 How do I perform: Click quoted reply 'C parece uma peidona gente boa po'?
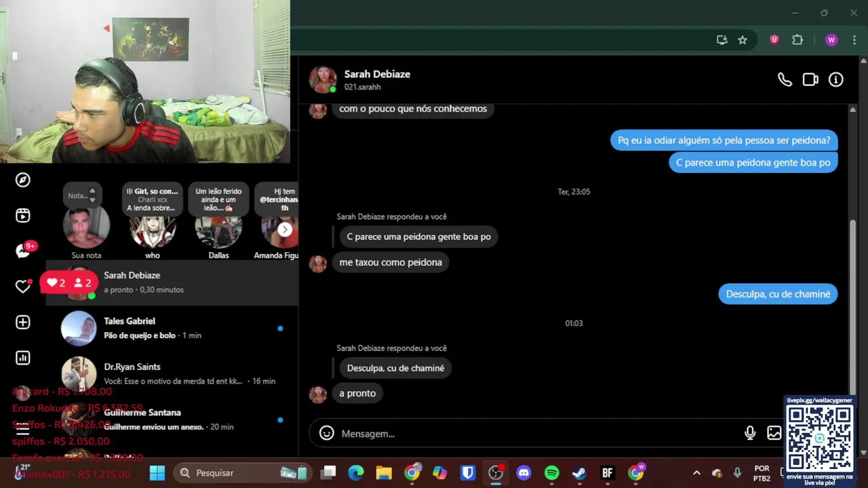[418, 237]
